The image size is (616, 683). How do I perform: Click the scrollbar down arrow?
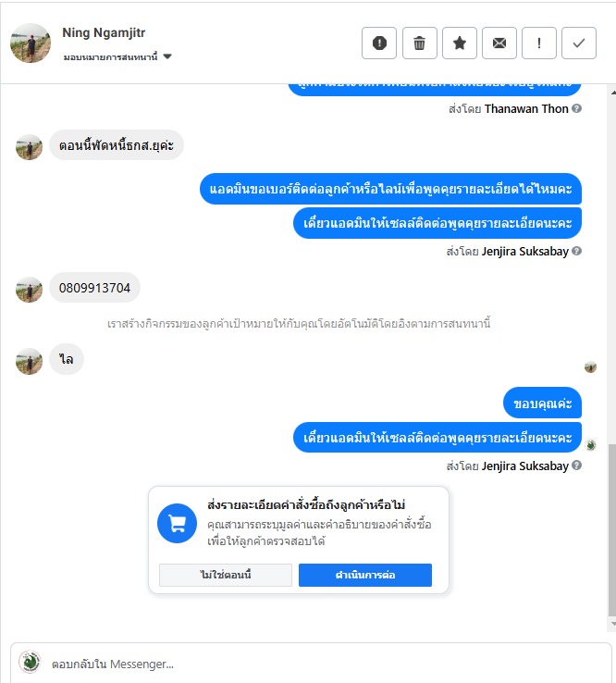[613, 624]
